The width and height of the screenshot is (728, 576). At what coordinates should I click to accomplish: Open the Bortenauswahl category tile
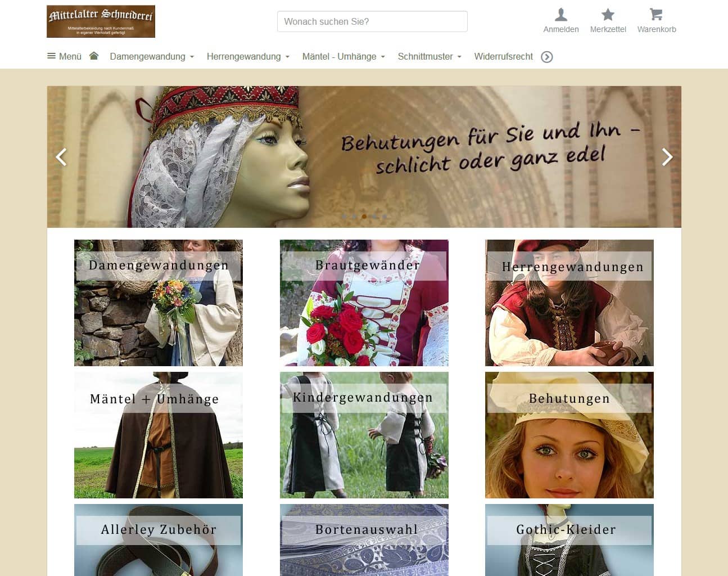pos(364,540)
